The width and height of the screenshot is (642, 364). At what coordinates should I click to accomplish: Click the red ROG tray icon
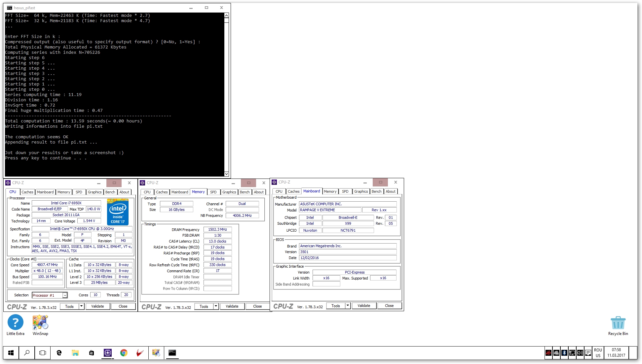pos(548,353)
